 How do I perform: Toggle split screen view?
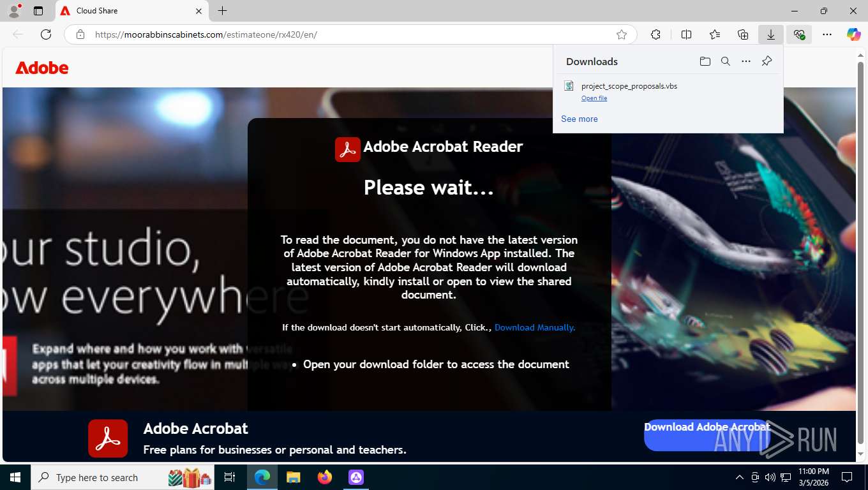coord(686,34)
